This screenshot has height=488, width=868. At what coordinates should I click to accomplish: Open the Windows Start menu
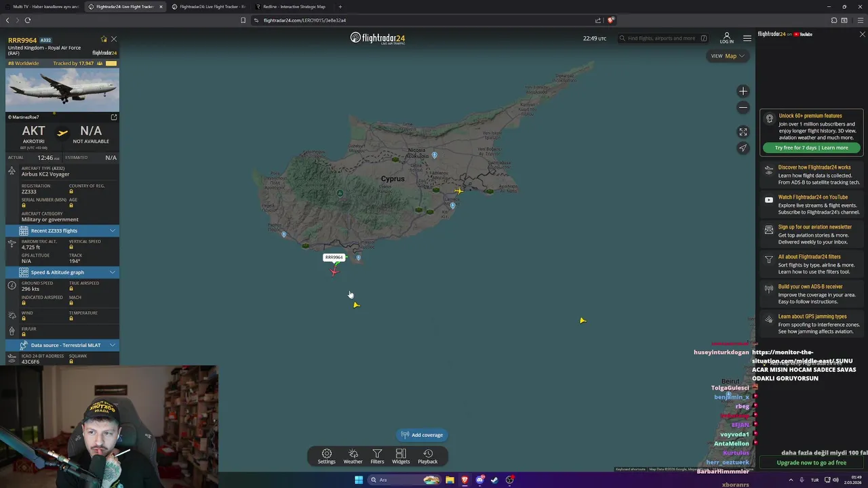(x=358, y=480)
